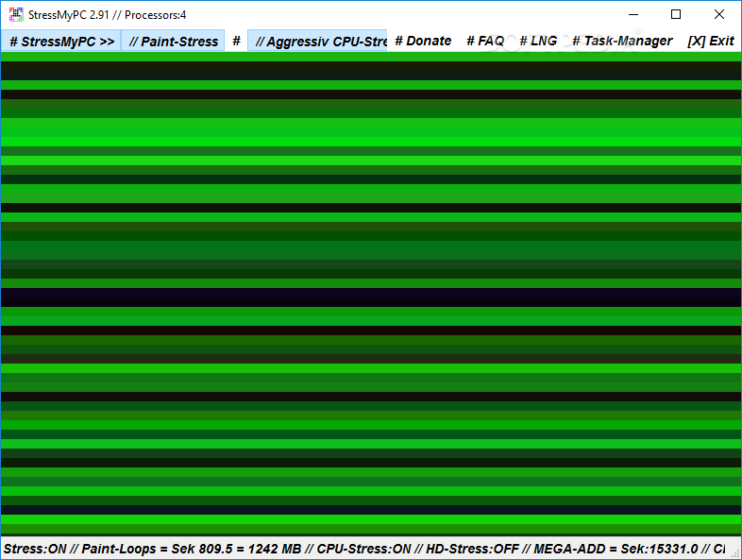Open the # Donate menu entry
This screenshot has width=742, height=560.
coord(423,42)
